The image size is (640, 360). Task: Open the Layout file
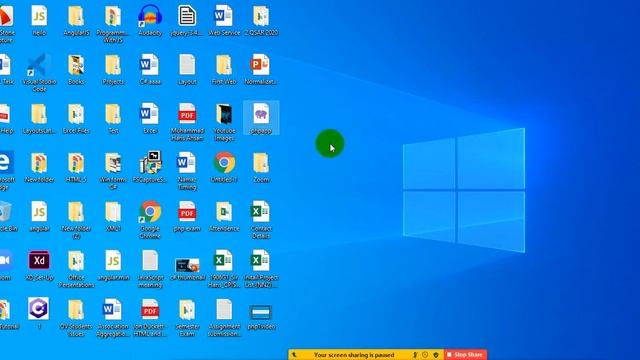[187, 69]
